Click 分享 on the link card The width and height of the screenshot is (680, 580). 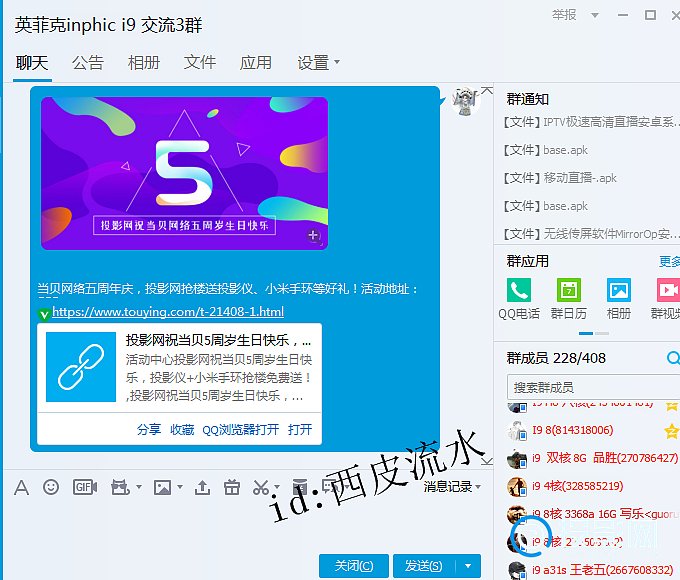pos(149,429)
